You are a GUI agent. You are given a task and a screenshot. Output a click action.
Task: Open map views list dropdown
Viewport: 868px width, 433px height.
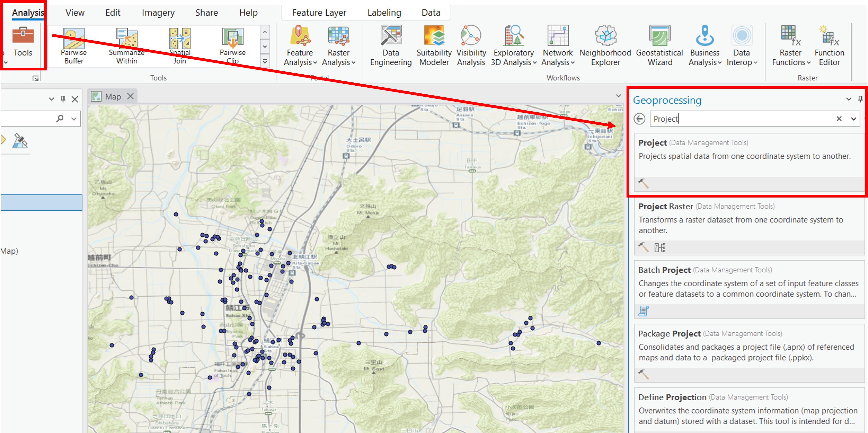click(x=618, y=96)
